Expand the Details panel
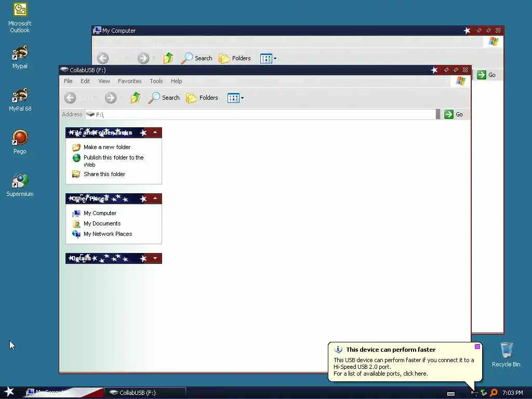 [x=155, y=258]
